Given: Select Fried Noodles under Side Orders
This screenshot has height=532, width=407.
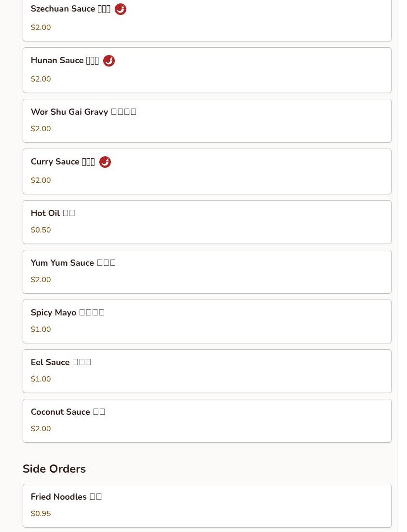Looking at the screenshot, I should tap(207, 505).
